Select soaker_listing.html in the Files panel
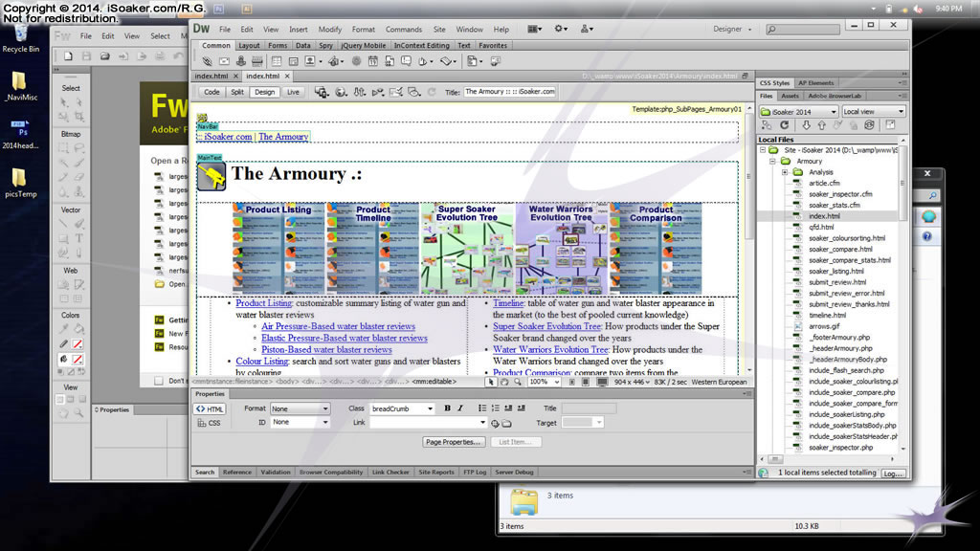Viewport: 980px width, 551px height. [835, 272]
